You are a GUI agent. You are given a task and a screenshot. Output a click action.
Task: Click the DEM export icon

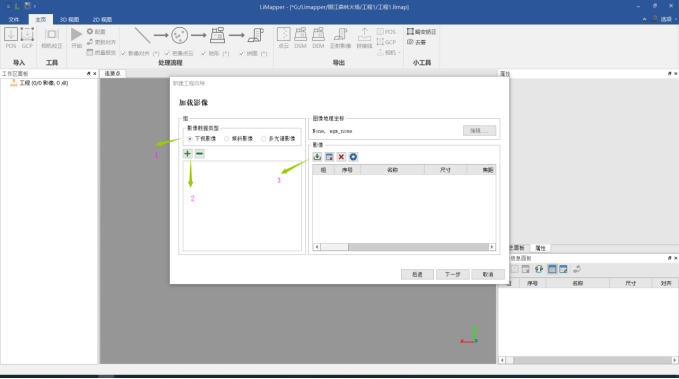[318, 38]
